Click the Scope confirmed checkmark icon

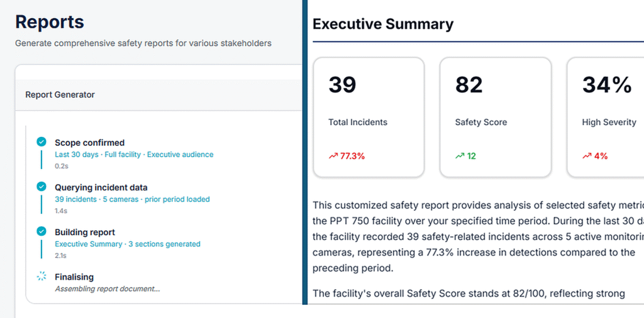(x=42, y=142)
